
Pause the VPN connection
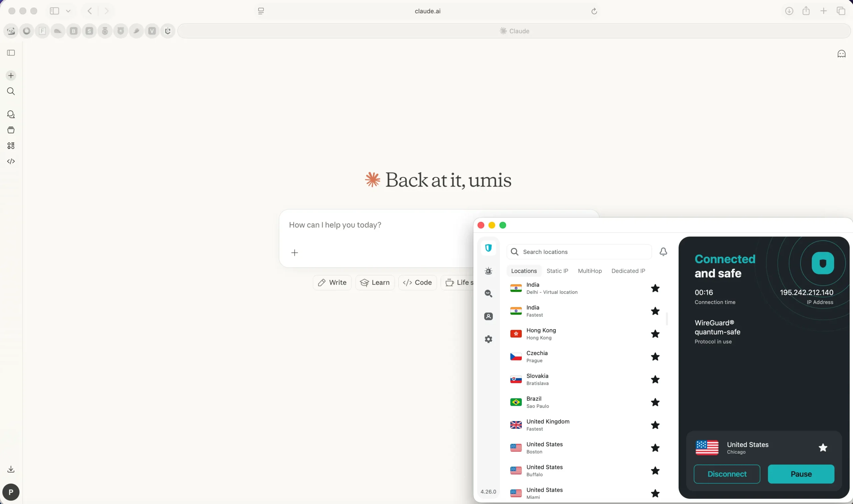(801, 474)
